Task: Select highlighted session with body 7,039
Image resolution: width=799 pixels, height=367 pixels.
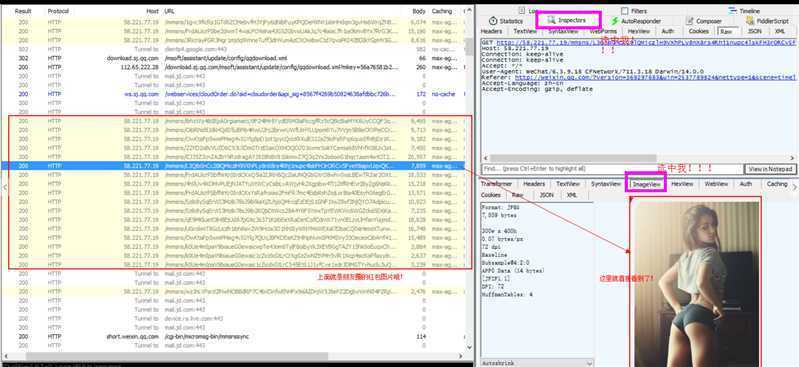Action: (234, 166)
